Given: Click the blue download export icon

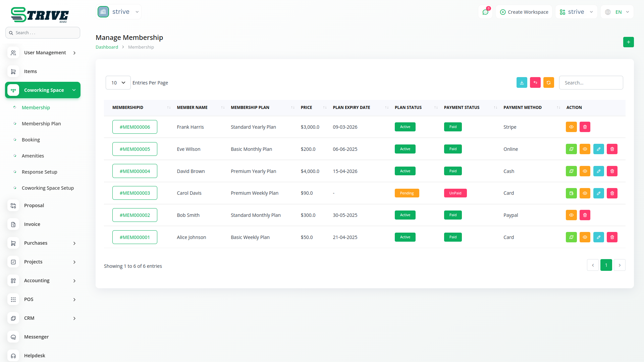Looking at the screenshot, I should tap(522, 82).
